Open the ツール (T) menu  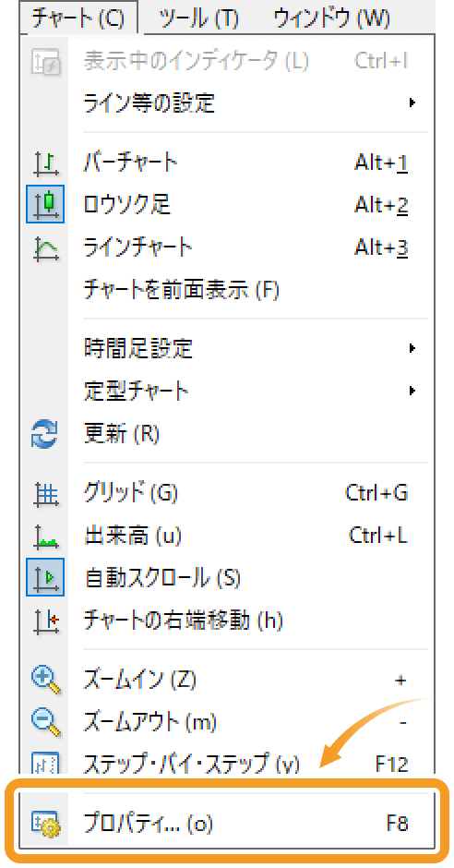[x=198, y=18]
